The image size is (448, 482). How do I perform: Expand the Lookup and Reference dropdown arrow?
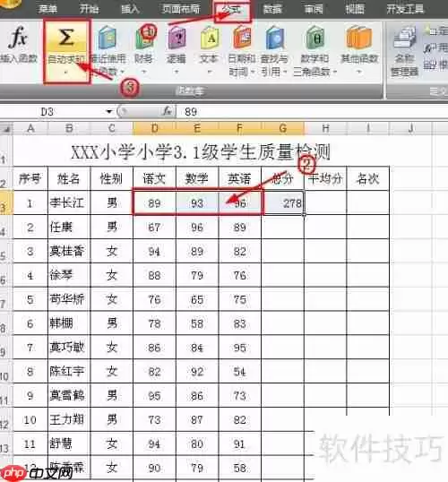point(285,73)
